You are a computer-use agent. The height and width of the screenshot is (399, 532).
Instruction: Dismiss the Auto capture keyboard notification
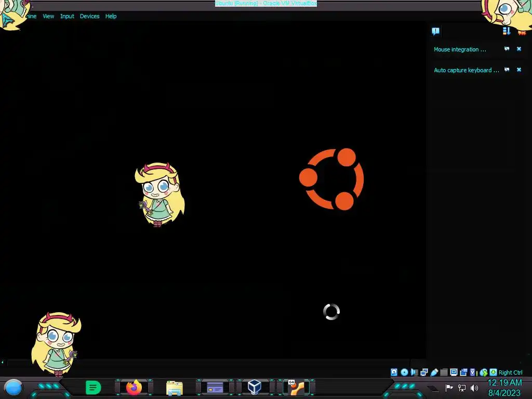coord(519,70)
